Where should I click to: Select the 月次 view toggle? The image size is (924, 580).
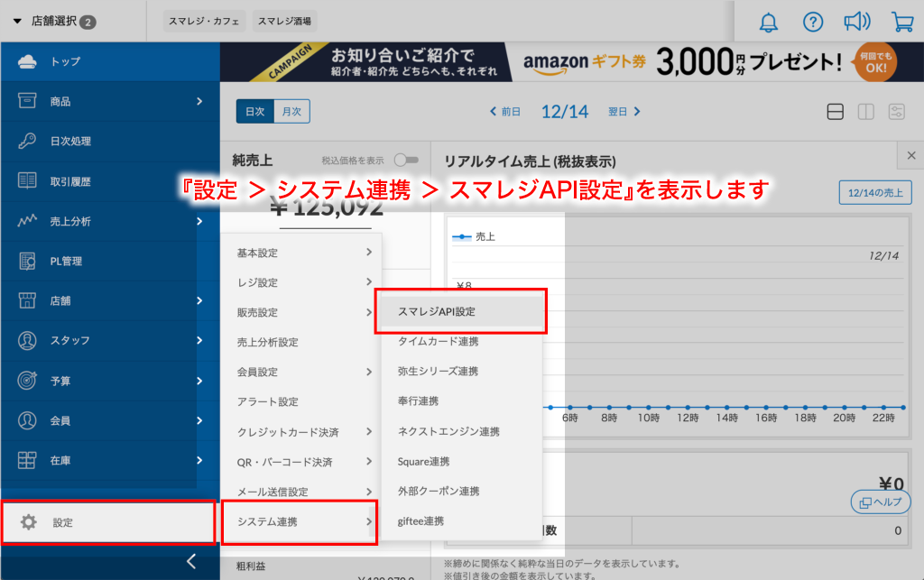pos(291,111)
